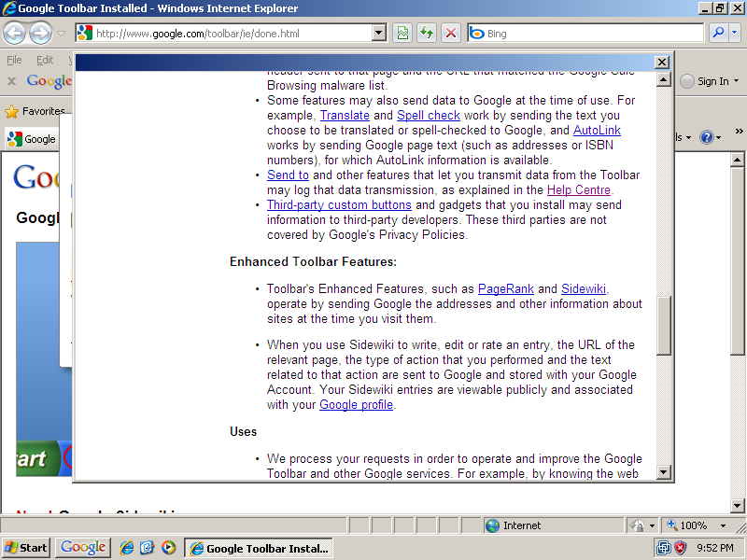Open the Edit menu
This screenshot has width=747, height=560.
45,60
